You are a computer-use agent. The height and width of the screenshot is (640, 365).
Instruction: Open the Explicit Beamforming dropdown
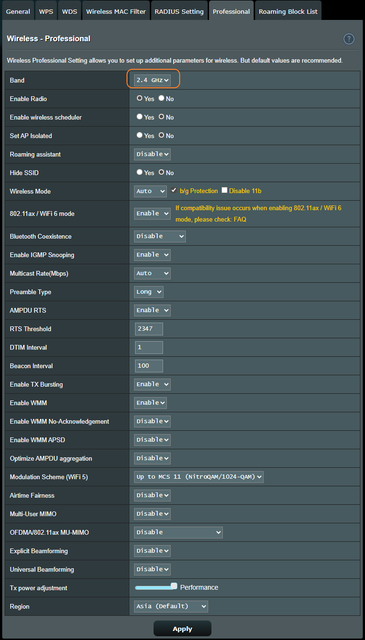click(x=152, y=551)
